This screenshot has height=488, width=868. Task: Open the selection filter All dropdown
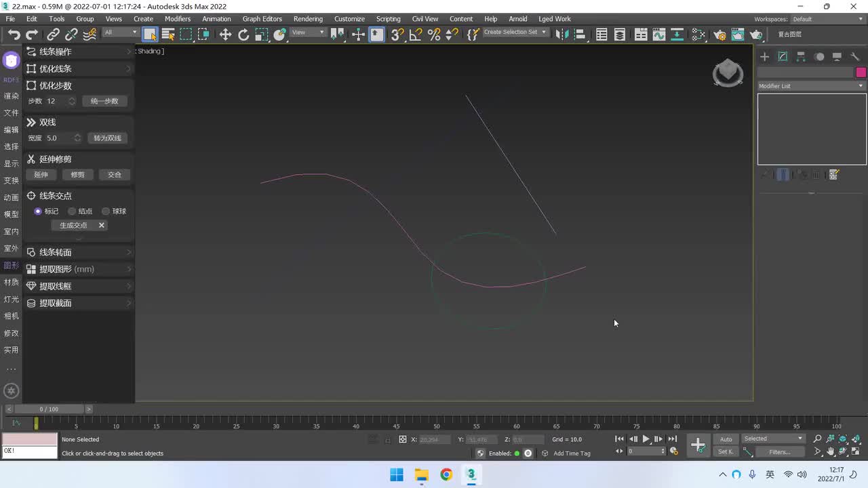pos(120,33)
